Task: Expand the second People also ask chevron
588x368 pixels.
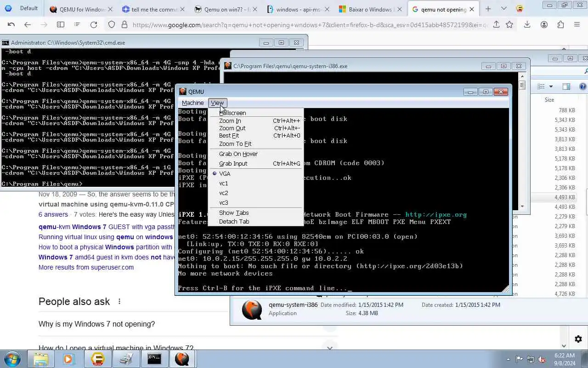Action: pyautogui.click(x=329, y=348)
